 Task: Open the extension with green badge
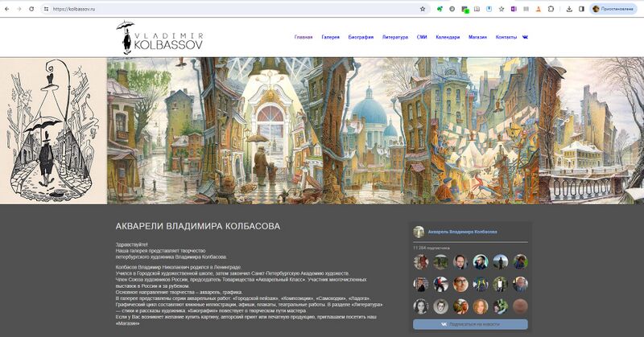point(464,9)
